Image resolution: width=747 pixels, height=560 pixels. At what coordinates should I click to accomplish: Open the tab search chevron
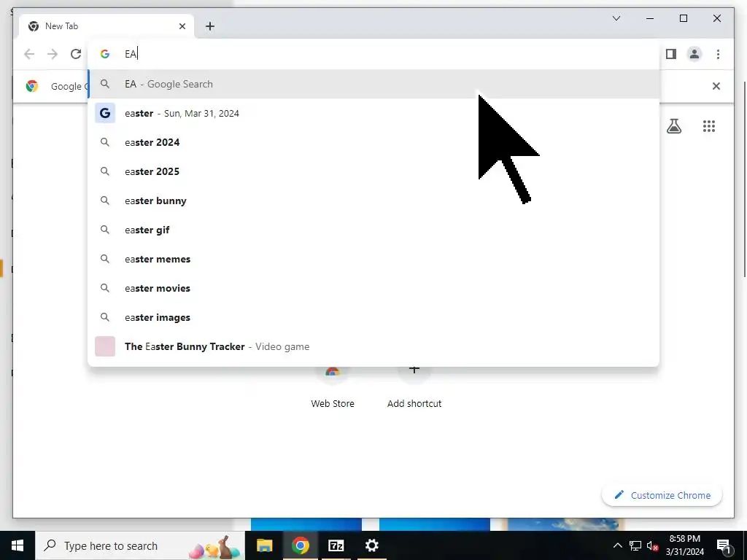click(616, 18)
